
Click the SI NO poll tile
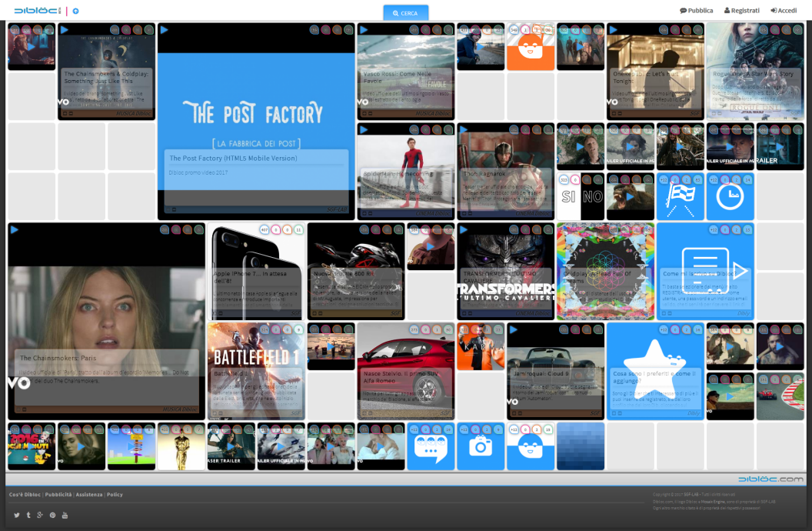[x=580, y=196]
